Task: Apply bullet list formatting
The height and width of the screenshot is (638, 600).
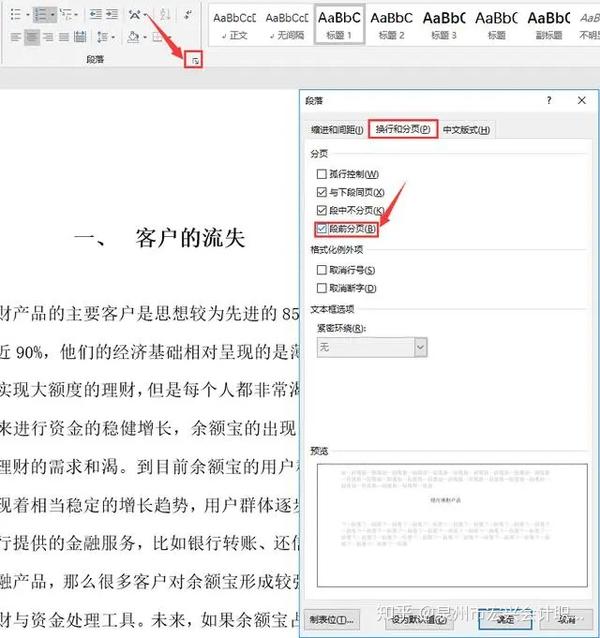Action: [x=15, y=15]
